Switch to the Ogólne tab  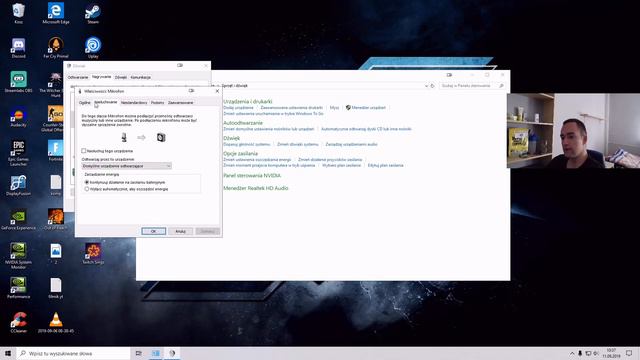pos(84,103)
